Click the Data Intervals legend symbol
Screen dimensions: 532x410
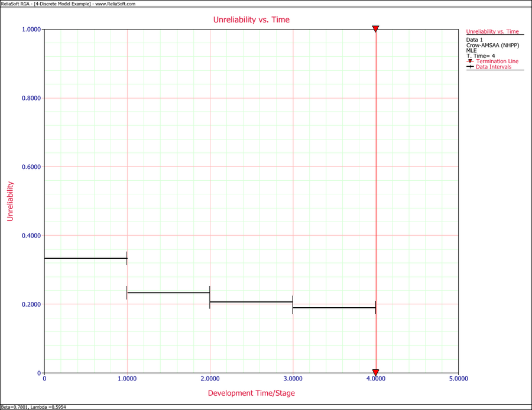click(471, 67)
